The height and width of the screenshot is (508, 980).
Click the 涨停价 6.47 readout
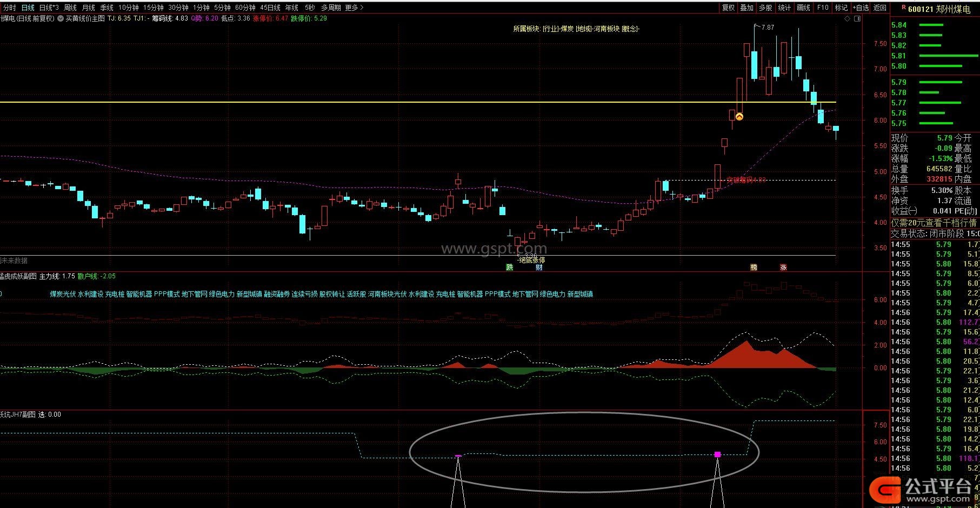pos(270,18)
